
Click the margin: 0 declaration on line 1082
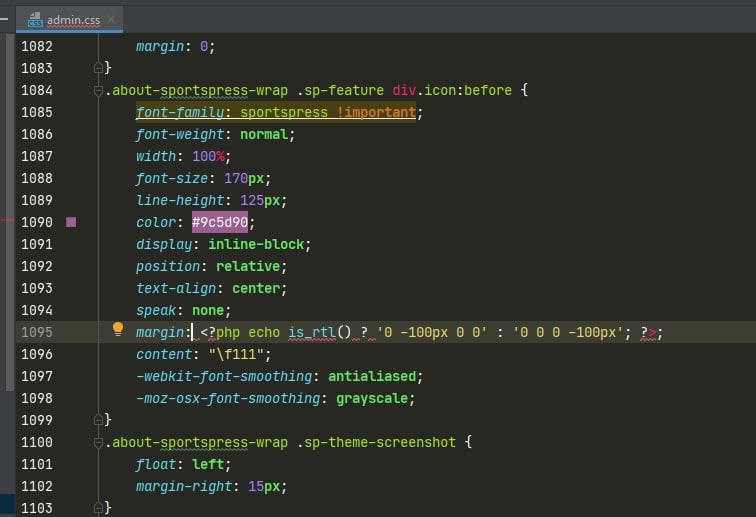point(176,46)
